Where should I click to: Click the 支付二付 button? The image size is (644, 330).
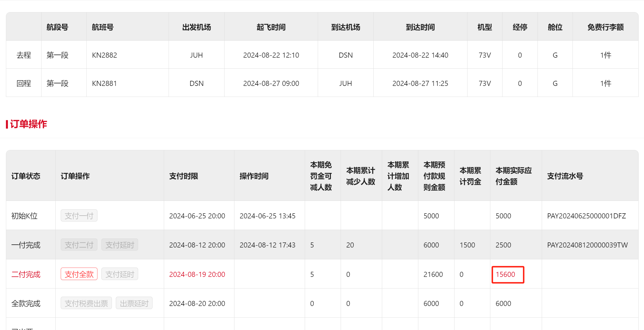click(79, 245)
